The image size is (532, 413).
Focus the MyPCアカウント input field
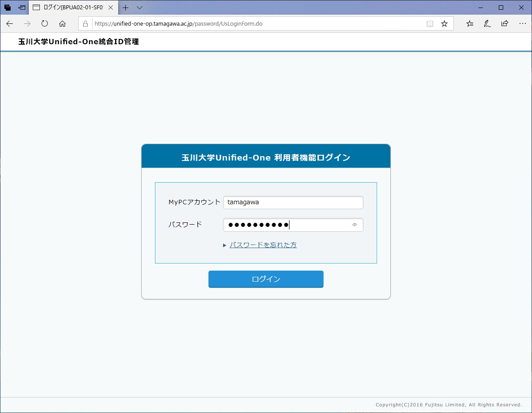(x=293, y=202)
